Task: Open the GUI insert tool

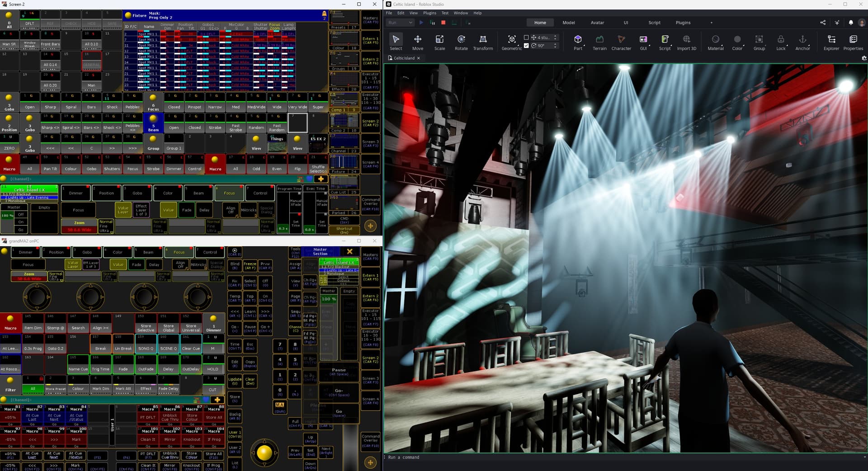Action: coord(643,42)
